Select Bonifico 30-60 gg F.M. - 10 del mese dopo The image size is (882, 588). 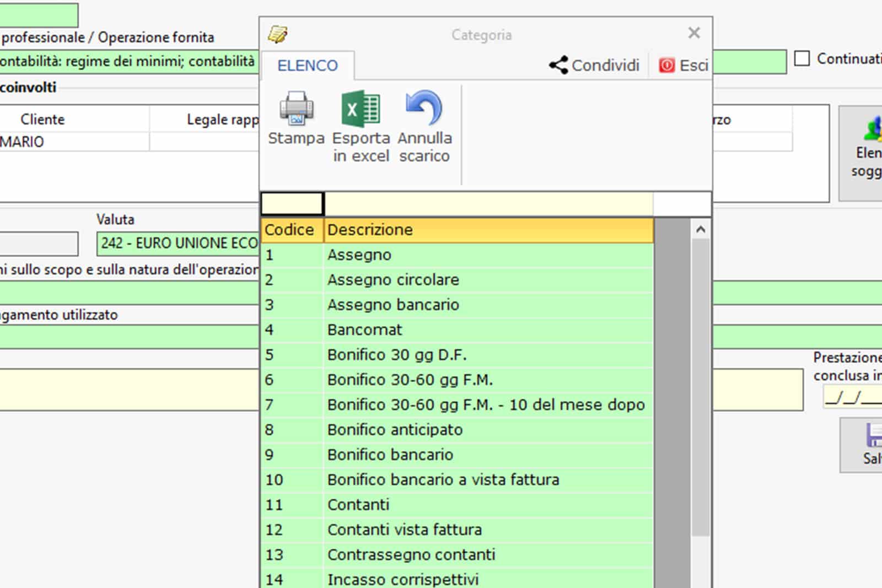(457, 405)
